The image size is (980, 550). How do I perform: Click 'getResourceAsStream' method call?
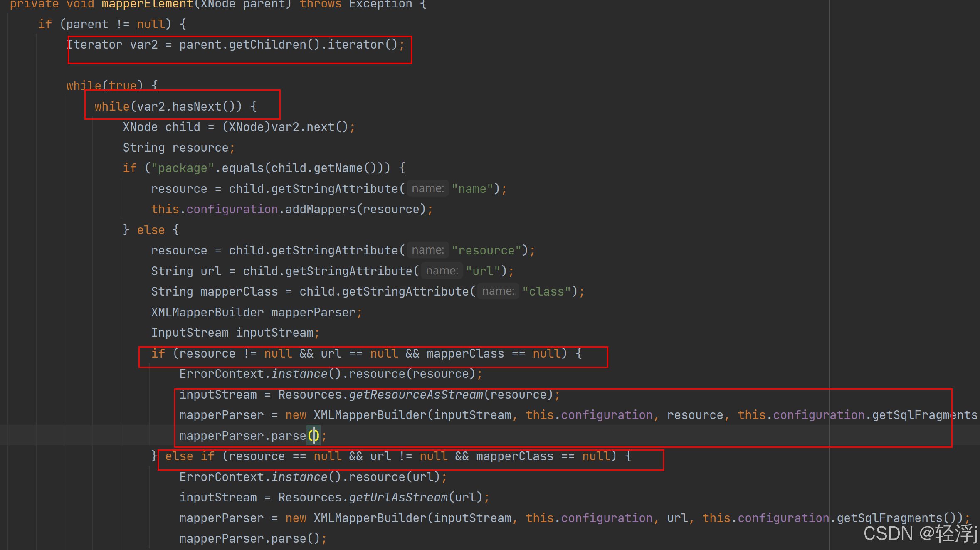pos(416,395)
